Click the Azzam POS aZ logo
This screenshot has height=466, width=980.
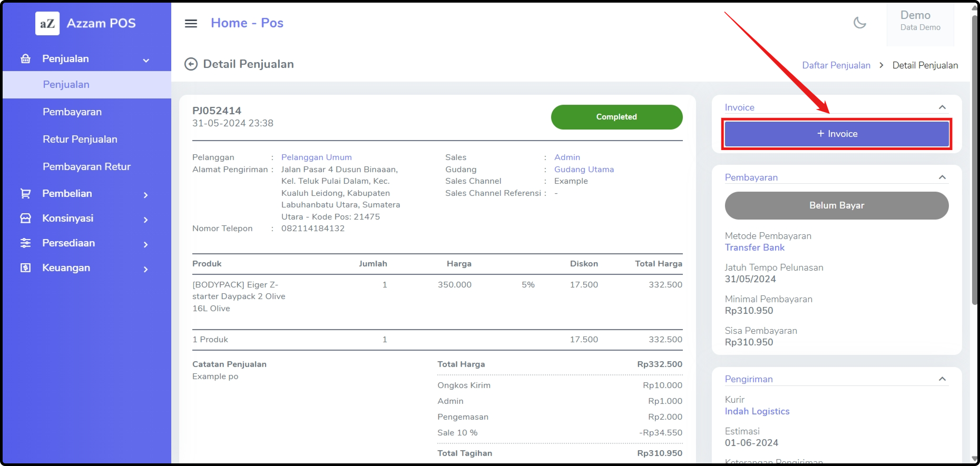(x=47, y=24)
